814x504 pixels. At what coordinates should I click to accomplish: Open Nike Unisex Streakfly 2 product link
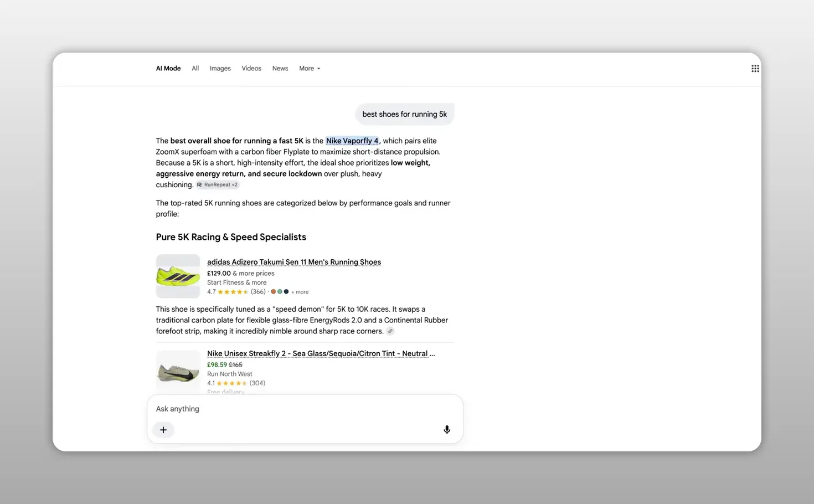[321, 353]
